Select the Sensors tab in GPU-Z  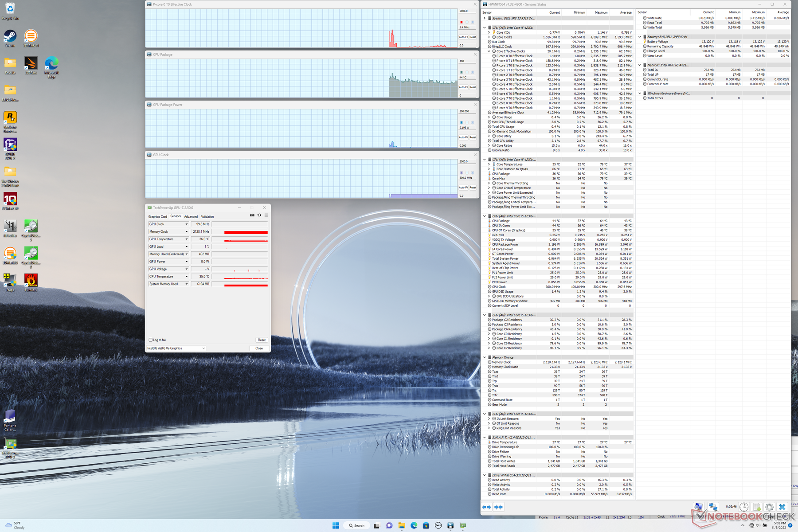(176, 216)
